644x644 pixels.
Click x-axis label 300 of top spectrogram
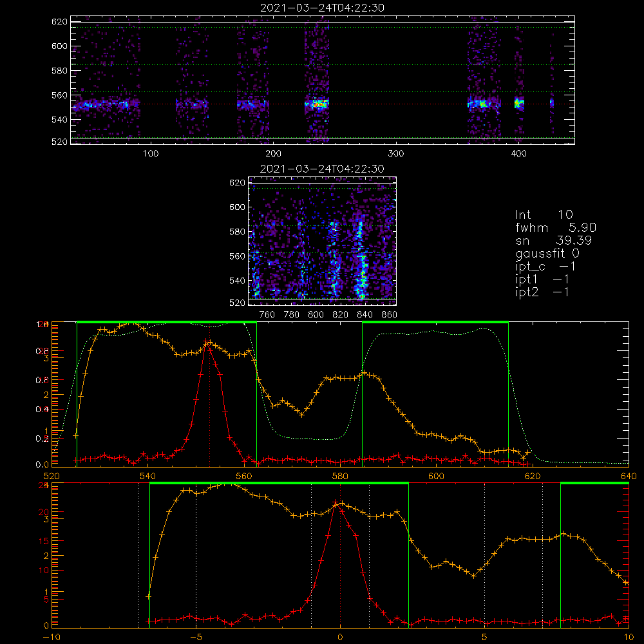pyautogui.click(x=396, y=154)
